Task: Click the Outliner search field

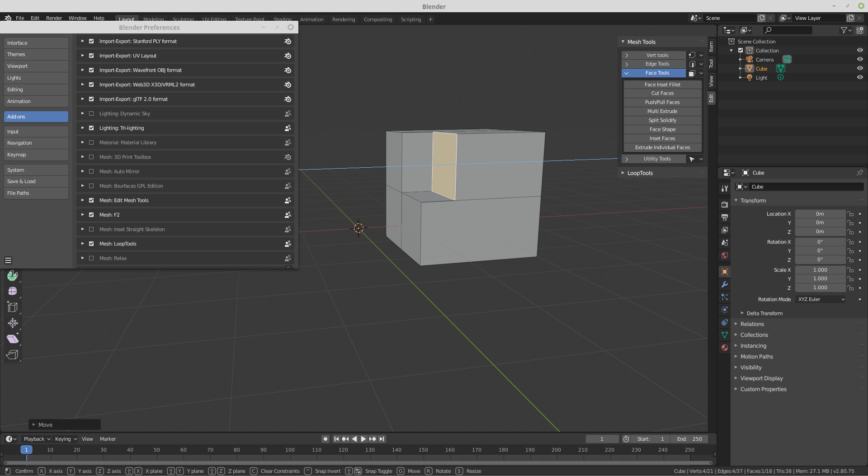Action: tap(787, 30)
